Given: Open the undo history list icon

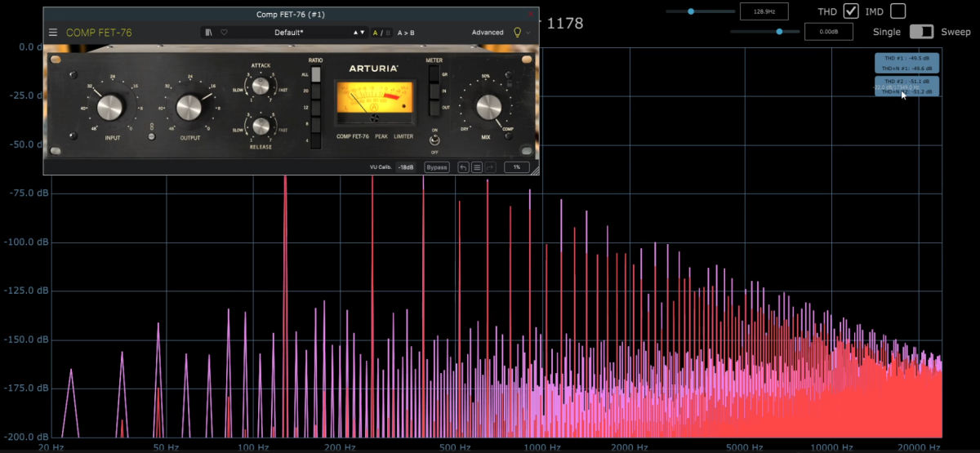Looking at the screenshot, I should [x=477, y=167].
